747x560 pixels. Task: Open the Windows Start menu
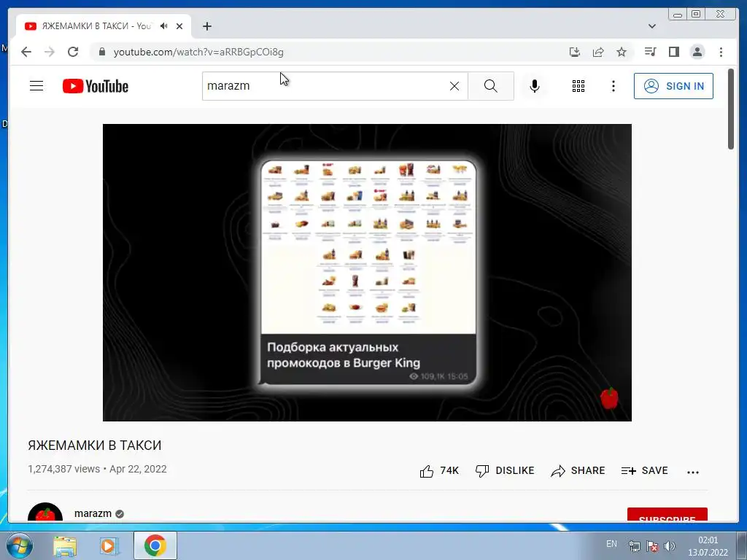[x=19, y=545]
